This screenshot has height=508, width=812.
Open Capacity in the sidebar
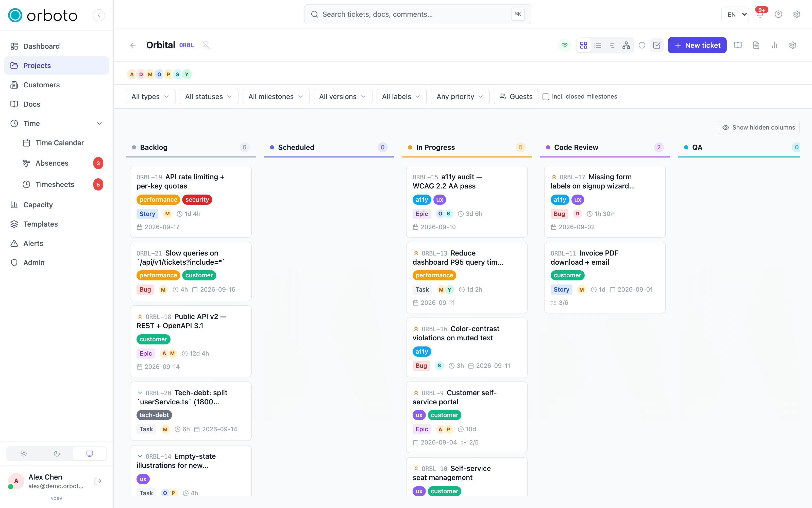56,205
